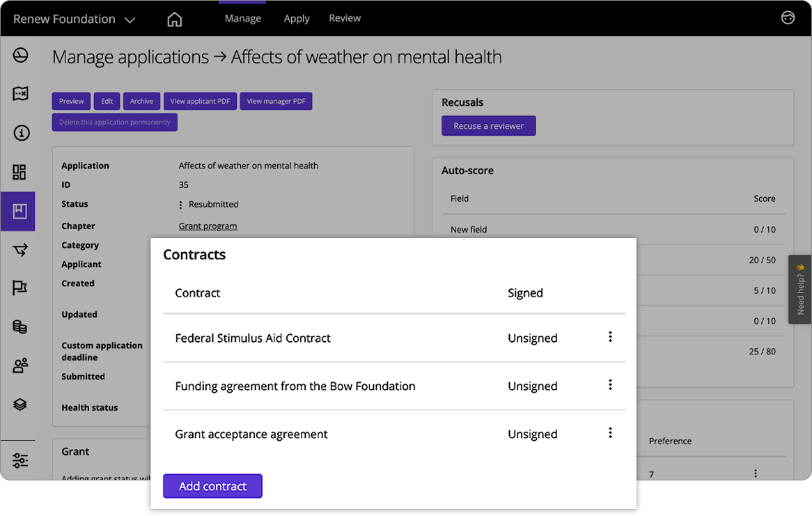Select the highlighted bookmark sidebar icon
Screen dimensions: 812x516
(x=19, y=211)
